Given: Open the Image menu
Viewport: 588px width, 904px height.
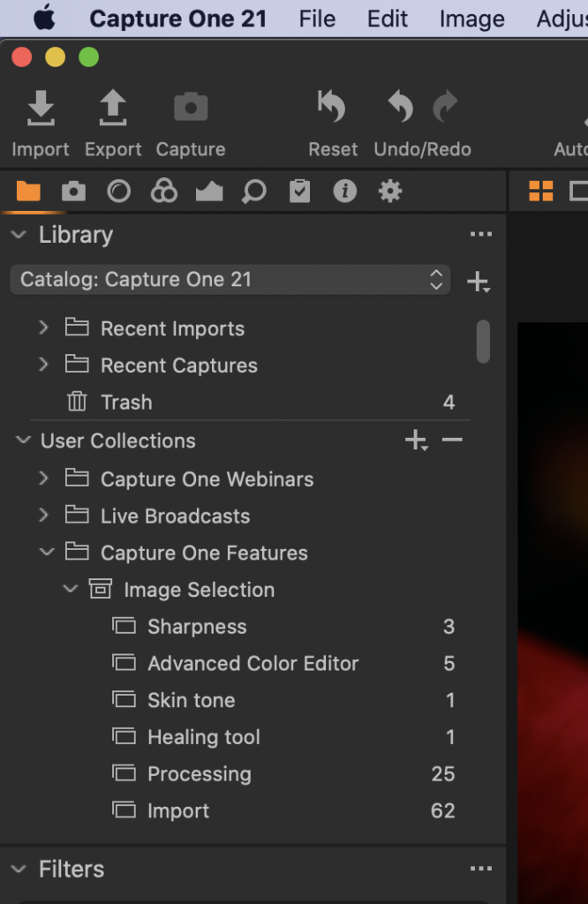Looking at the screenshot, I should tap(472, 19).
